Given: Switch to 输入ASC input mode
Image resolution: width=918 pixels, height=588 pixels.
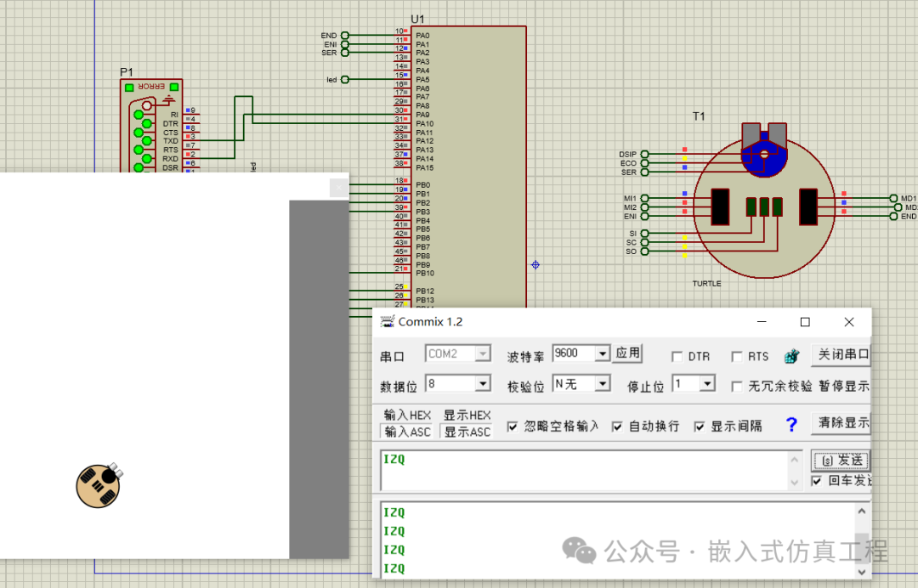Looking at the screenshot, I should (x=407, y=432).
